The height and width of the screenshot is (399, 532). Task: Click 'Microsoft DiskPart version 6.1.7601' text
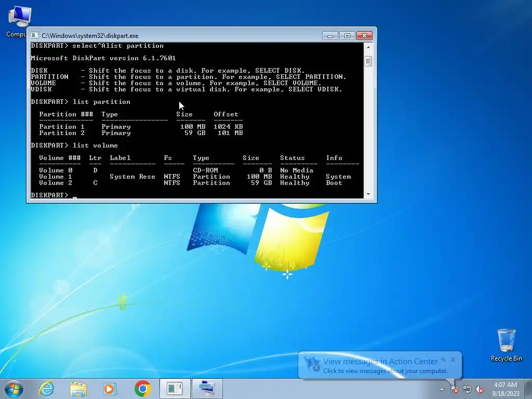pos(103,58)
